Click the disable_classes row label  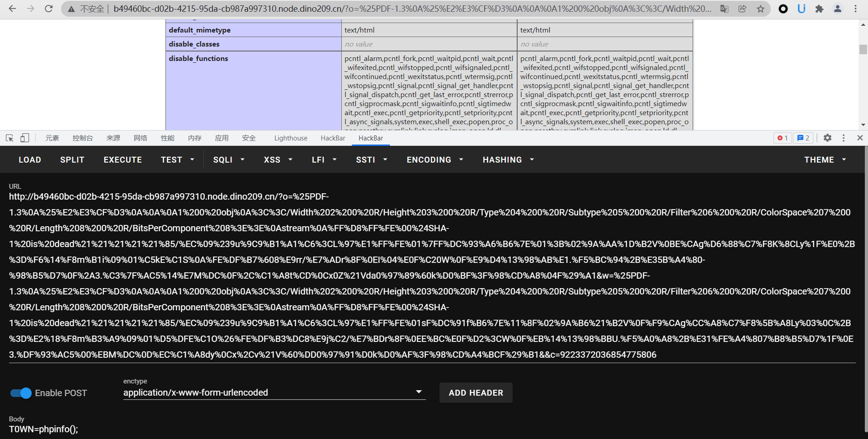(x=194, y=44)
